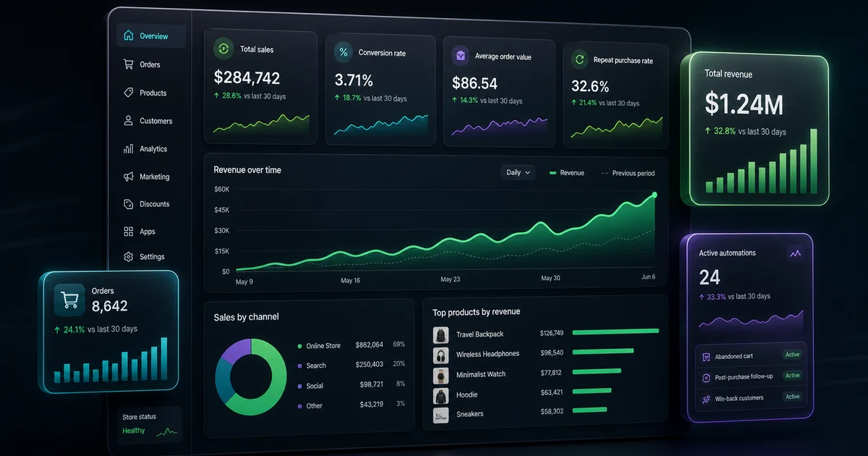This screenshot has height=456, width=868.
Task: Click the 24 active automations number
Action: coord(710,276)
